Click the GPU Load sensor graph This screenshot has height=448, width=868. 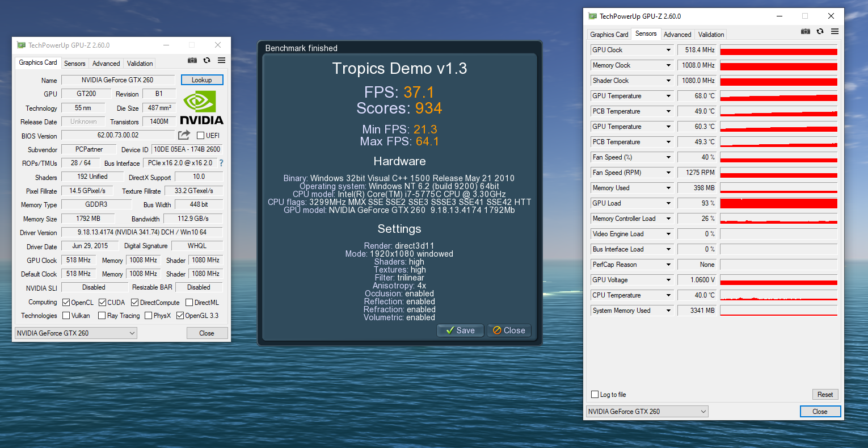click(x=778, y=203)
